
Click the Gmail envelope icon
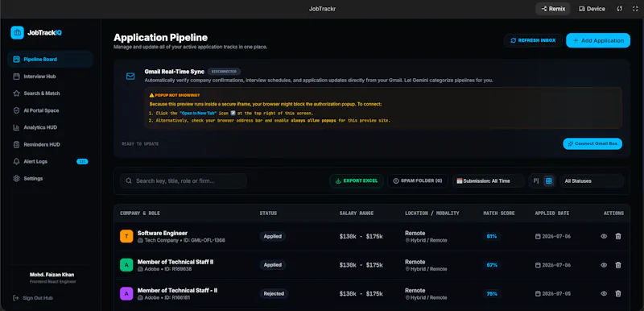coord(130,76)
